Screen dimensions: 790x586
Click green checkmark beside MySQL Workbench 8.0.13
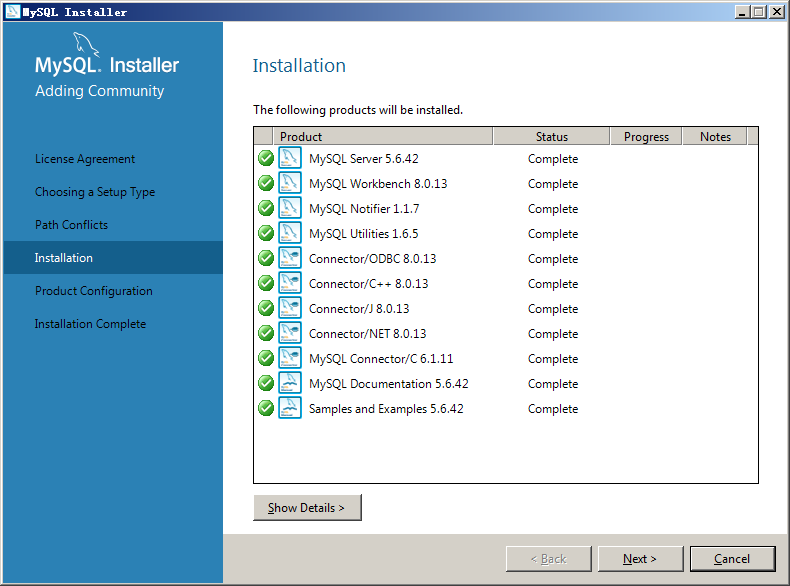tap(266, 183)
